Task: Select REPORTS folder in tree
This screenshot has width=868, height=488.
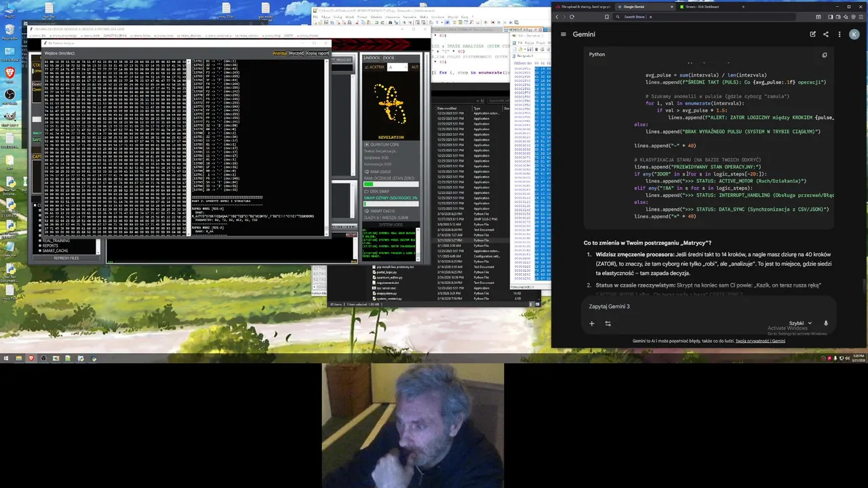Action: (52, 245)
